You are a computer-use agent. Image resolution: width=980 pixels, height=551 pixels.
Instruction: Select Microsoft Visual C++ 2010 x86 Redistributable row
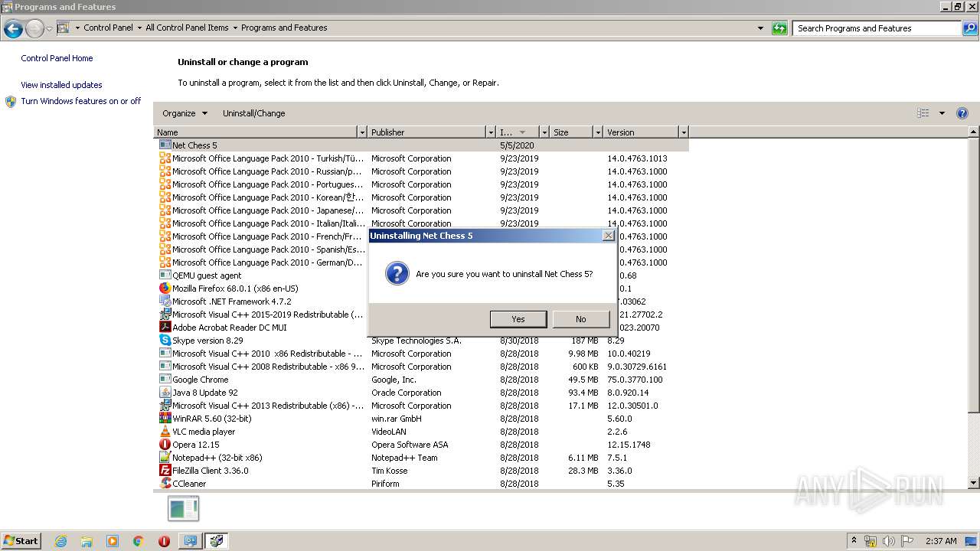[421, 354]
